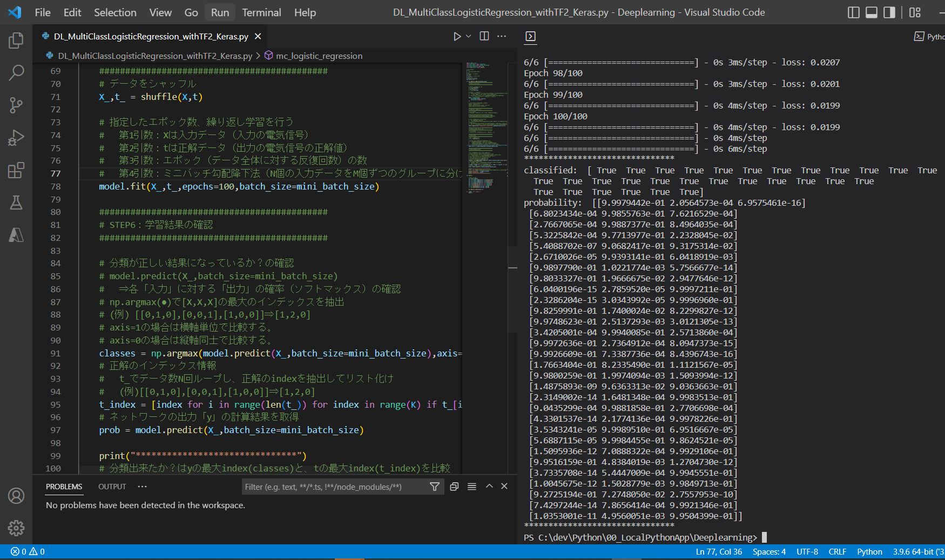Open the Extensions view
Image resolution: width=945 pixels, height=560 pixels.
click(16, 170)
